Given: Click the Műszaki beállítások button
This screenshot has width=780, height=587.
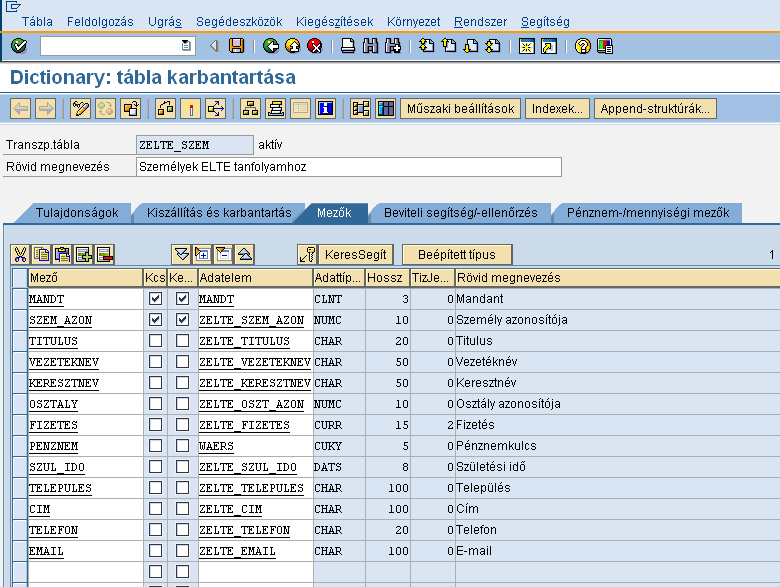Looking at the screenshot, I should point(460,108).
